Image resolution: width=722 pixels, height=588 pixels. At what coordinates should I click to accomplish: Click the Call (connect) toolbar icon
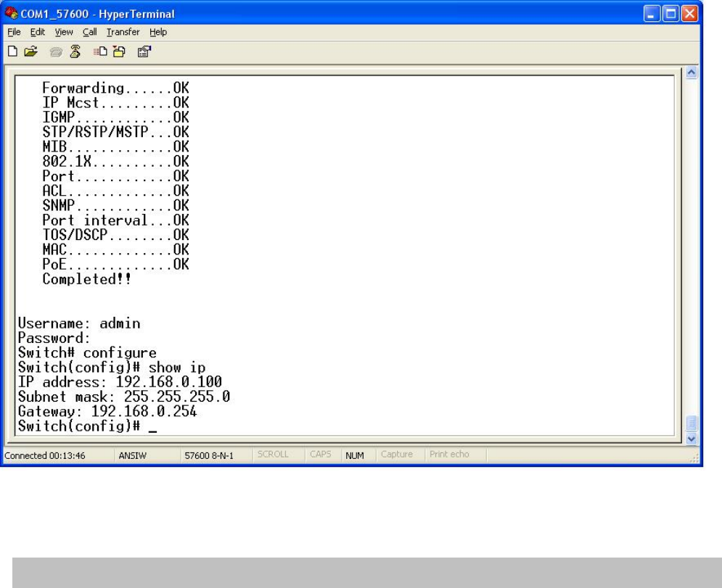pos(56,52)
